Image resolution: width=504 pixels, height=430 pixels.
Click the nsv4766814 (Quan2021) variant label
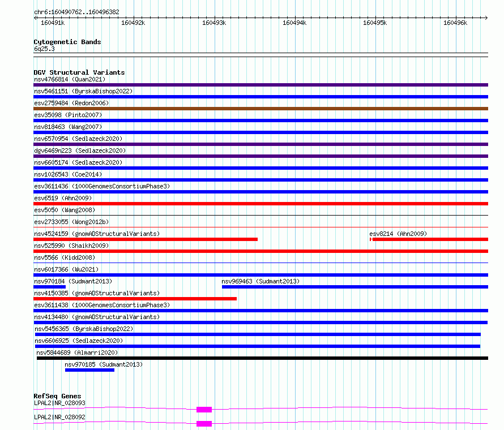[x=70, y=79]
